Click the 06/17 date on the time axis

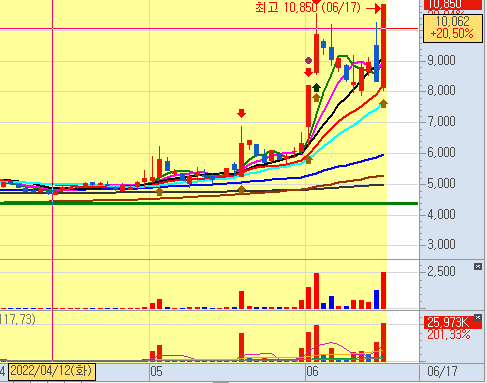[x=442, y=371]
